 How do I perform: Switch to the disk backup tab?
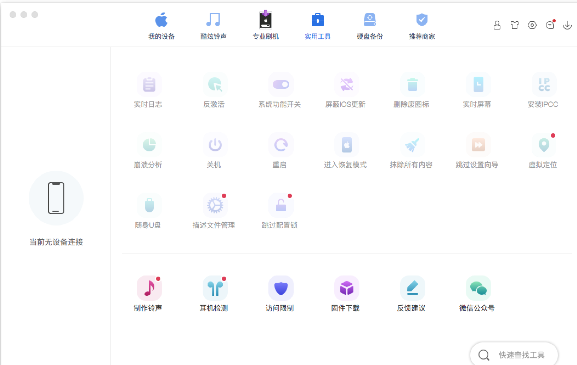[369, 25]
